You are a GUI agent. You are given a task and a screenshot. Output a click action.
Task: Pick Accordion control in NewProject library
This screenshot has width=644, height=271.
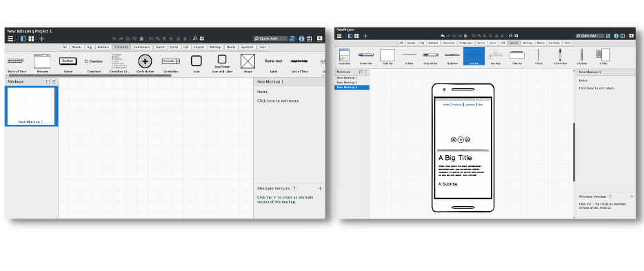(x=344, y=57)
